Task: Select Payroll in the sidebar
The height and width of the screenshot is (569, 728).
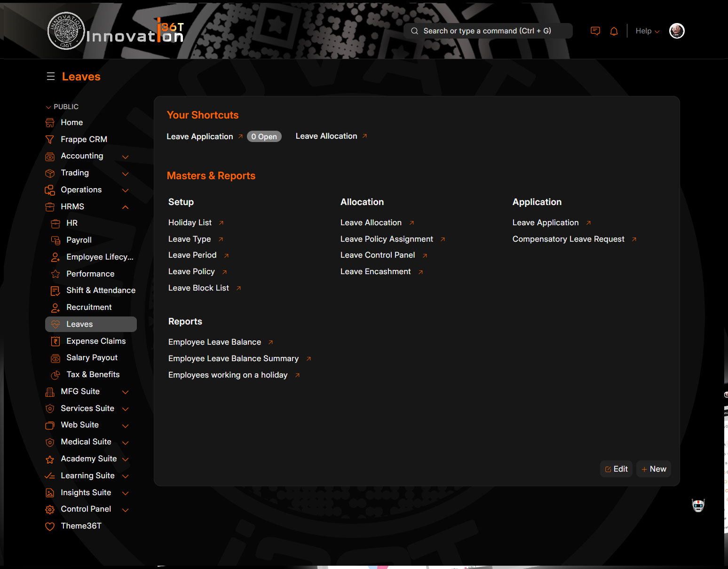Action: click(x=79, y=240)
